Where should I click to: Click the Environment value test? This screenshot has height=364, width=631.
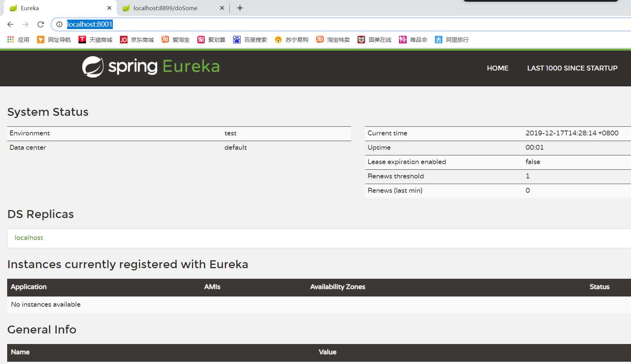pyautogui.click(x=230, y=133)
